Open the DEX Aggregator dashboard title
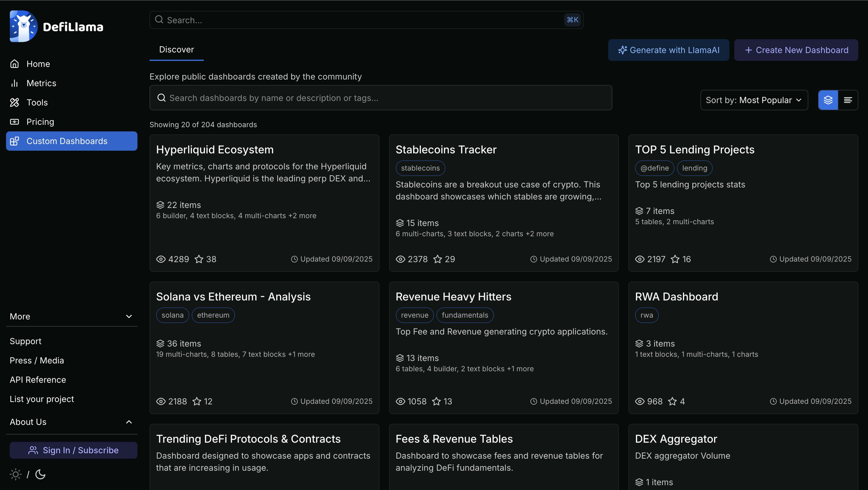Viewport: 868px width, 490px height. tap(676, 439)
